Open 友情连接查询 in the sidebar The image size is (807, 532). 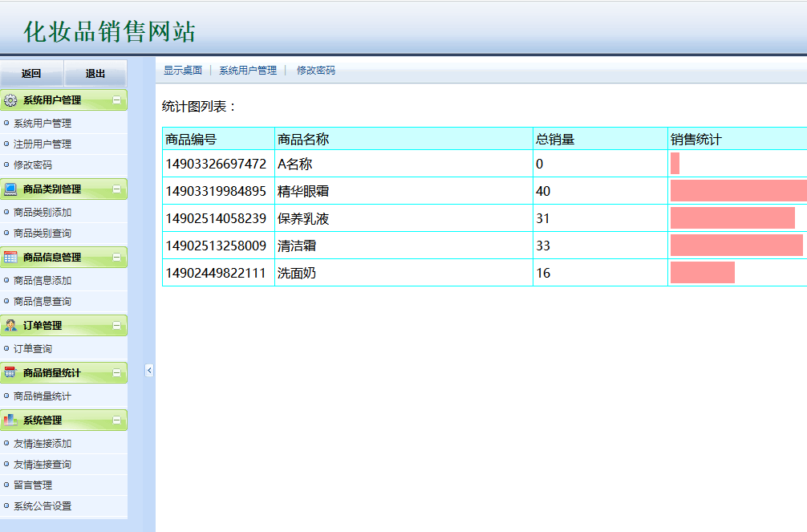click(x=43, y=464)
